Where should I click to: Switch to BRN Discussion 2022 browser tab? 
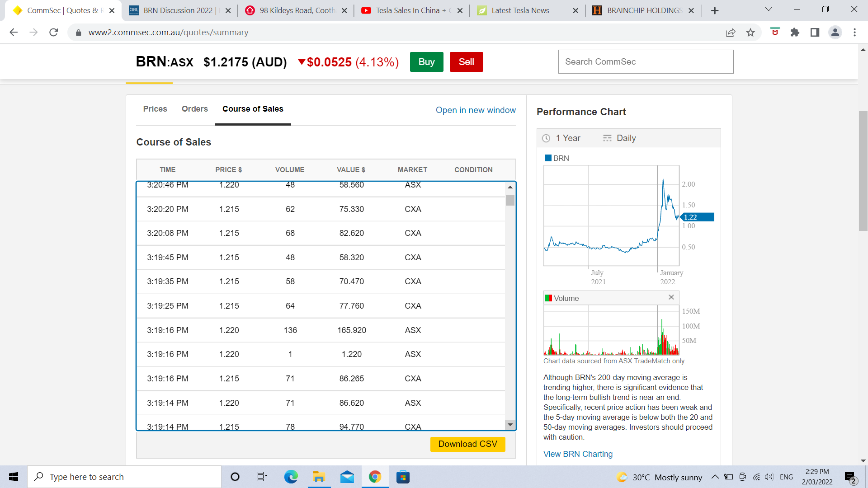pos(178,10)
